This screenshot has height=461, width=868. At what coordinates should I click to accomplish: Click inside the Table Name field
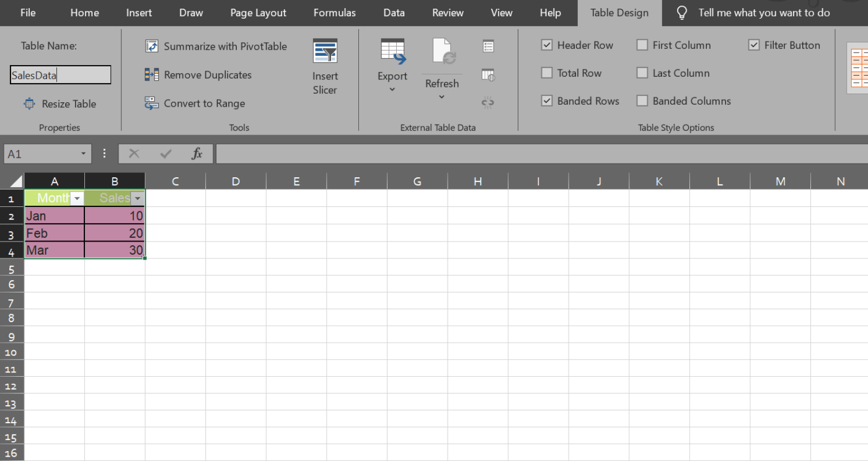click(x=60, y=74)
